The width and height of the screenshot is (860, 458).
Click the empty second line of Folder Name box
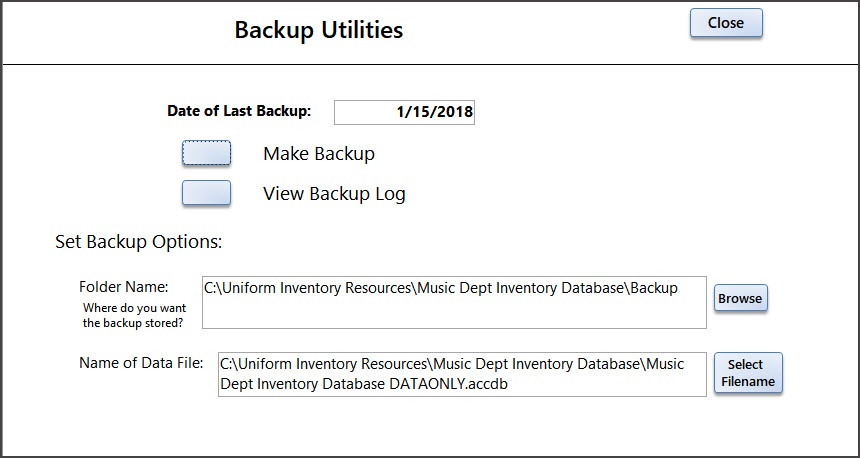tap(454, 312)
